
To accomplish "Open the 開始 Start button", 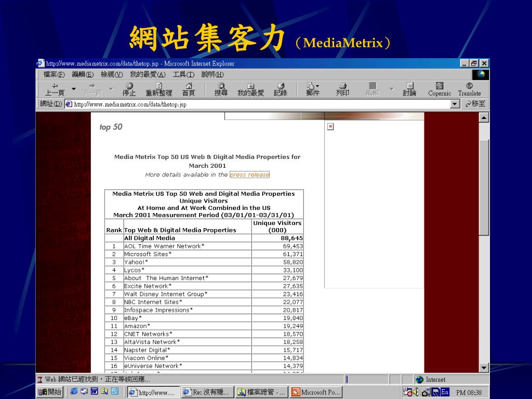I will coord(49,392).
